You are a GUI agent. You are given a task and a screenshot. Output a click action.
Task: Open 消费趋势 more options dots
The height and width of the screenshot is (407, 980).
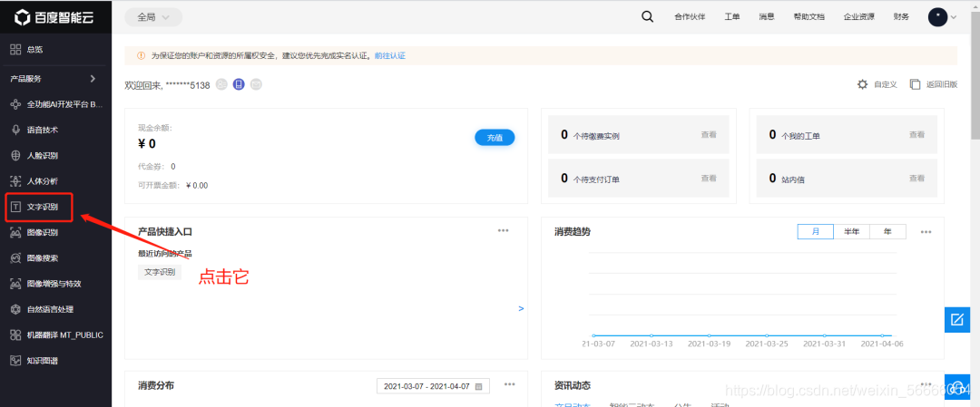pyautogui.click(x=926, y=231)
